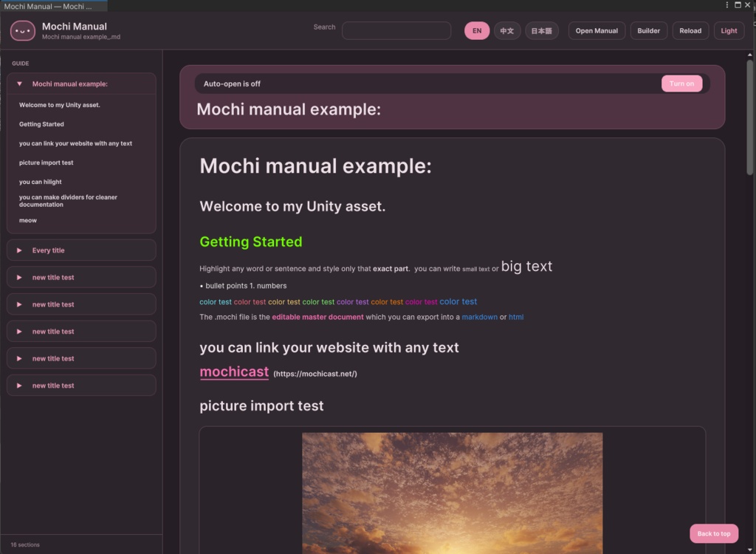
Task: Click the Open Manual button
Action: point(597,31)
